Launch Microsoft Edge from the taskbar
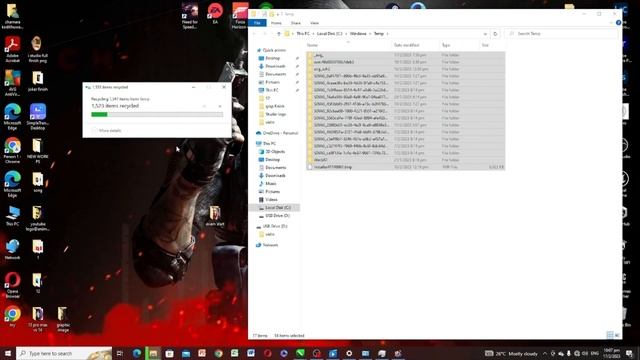The height and width of the screenshot is (360, 640). (137, 353)
